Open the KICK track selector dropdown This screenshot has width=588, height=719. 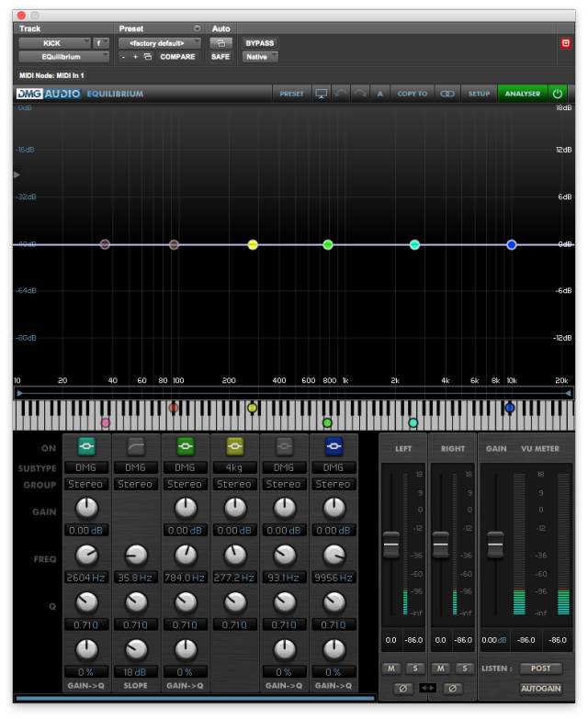point(54,43)
